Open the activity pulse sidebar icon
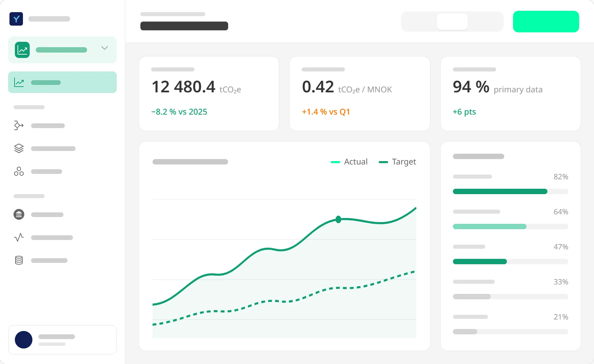Image resolution: width=594 pixels, height=364 pixels. point(19,237)
